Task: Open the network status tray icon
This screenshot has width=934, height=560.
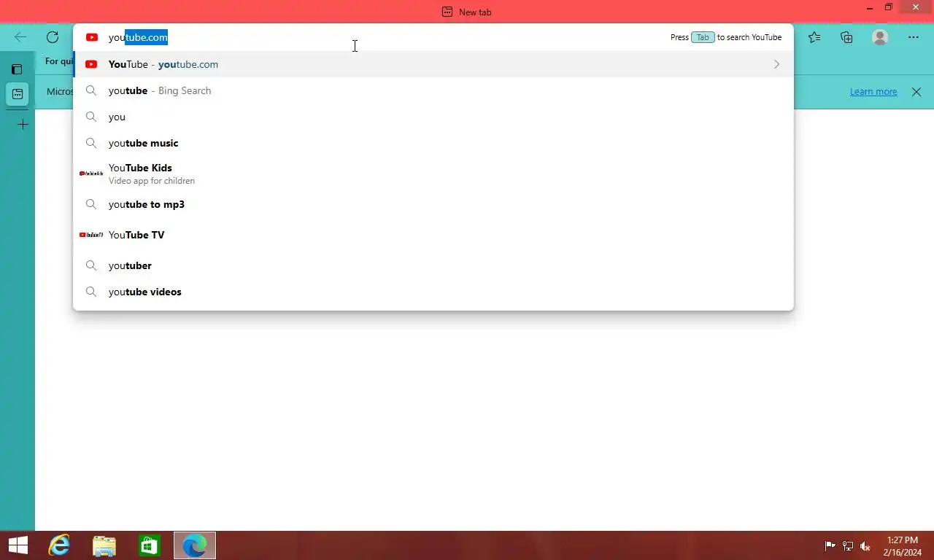Action: pyautogui.click(x=848, y=546)
